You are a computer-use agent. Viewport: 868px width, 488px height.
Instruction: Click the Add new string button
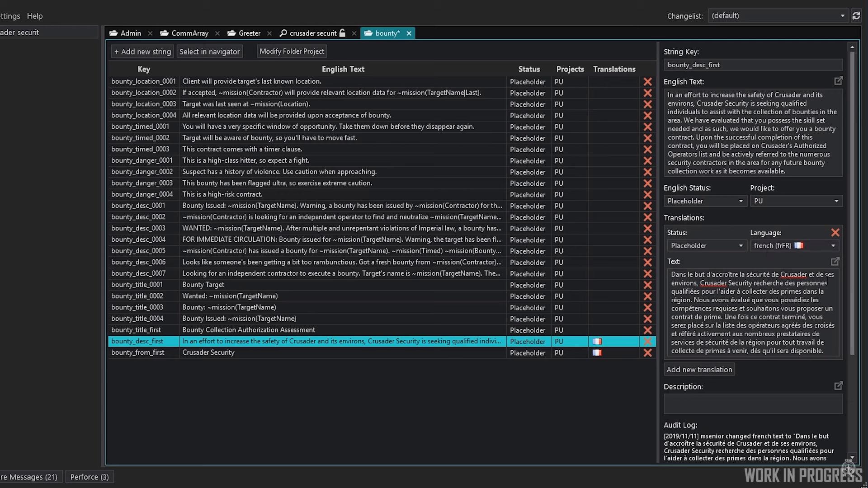[142, 52]
